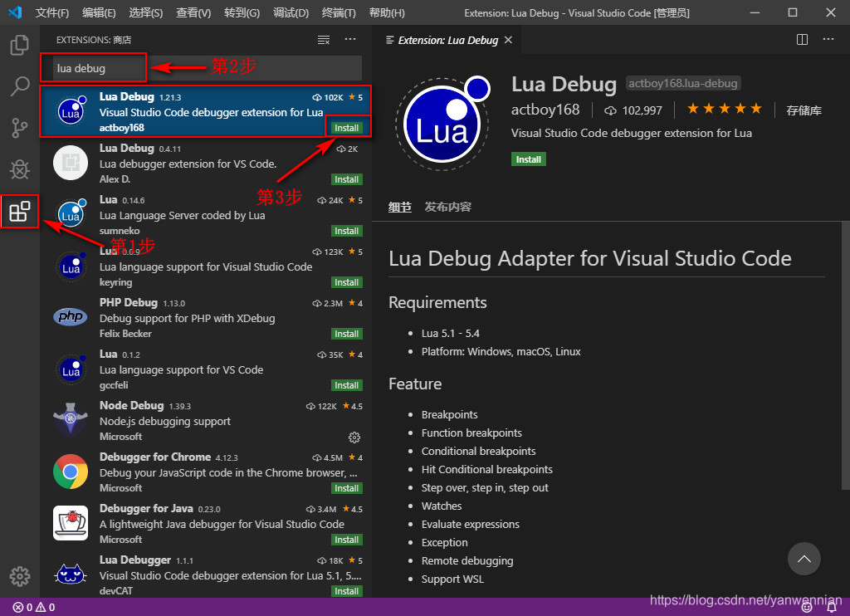Open the Explorer view in activity bar
Screen dimensions: 850x616
point(20,45)
